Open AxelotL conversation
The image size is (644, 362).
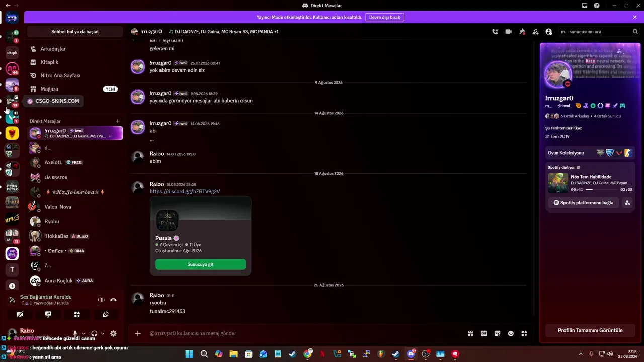click(75, 162)
